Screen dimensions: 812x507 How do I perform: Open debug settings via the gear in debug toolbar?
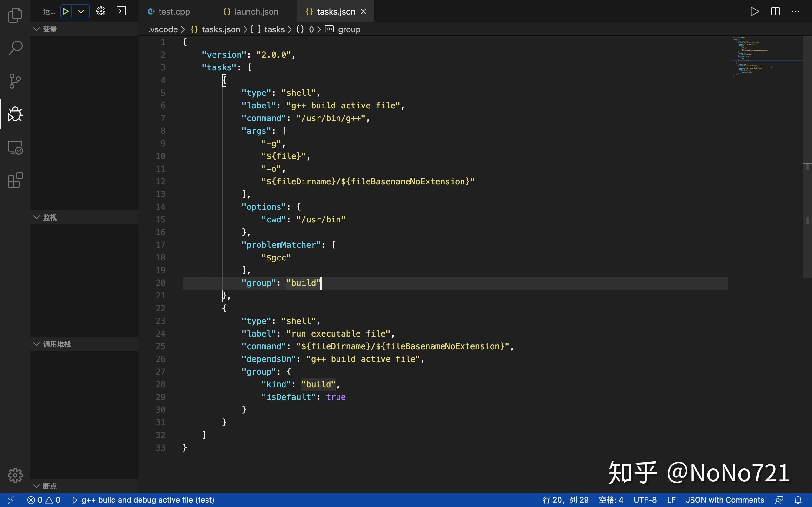(x=100, y=11)
